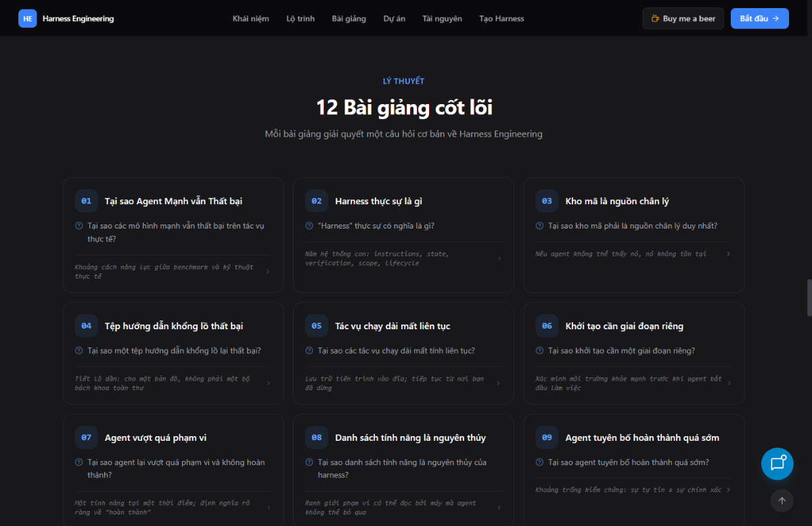Open lesson Agent tuyên bố hoàn thành quá sớm
The width and height of the screenshot is (812, 526).
pyautogui.click(x=634, y=470)
